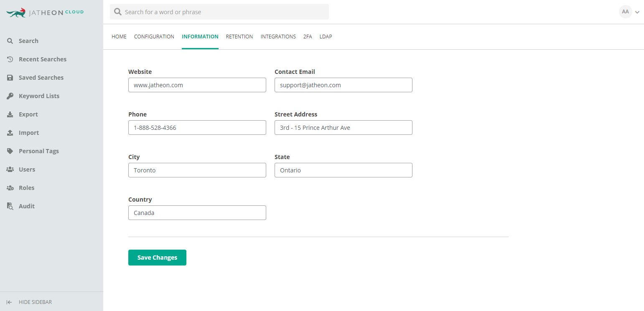Click the Phone input field
The width and height of the screenshot is (644, 311).
197,128
